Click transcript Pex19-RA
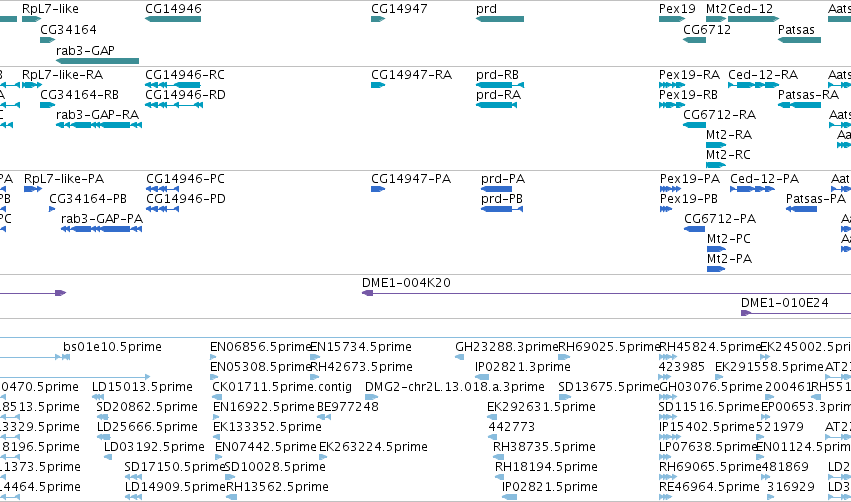851x502 pixels. click(672, 85)
